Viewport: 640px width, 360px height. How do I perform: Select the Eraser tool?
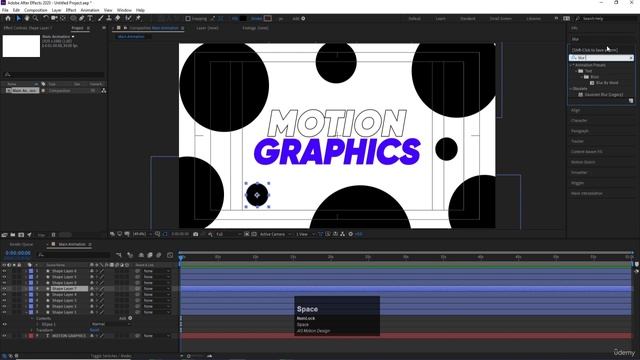[x=118, y=18]
